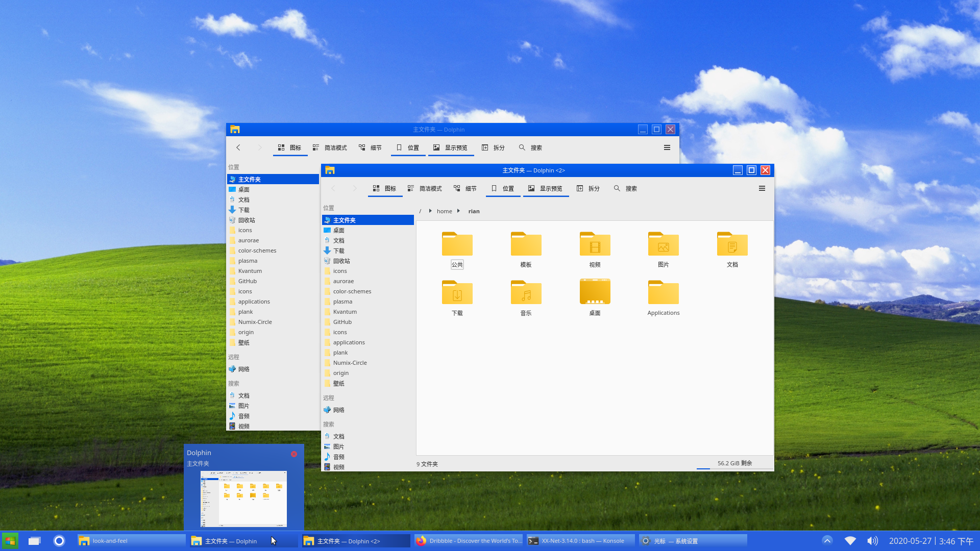
Task: Open the 下载 downloads folder in file view
Action: (x=457, y=292)
